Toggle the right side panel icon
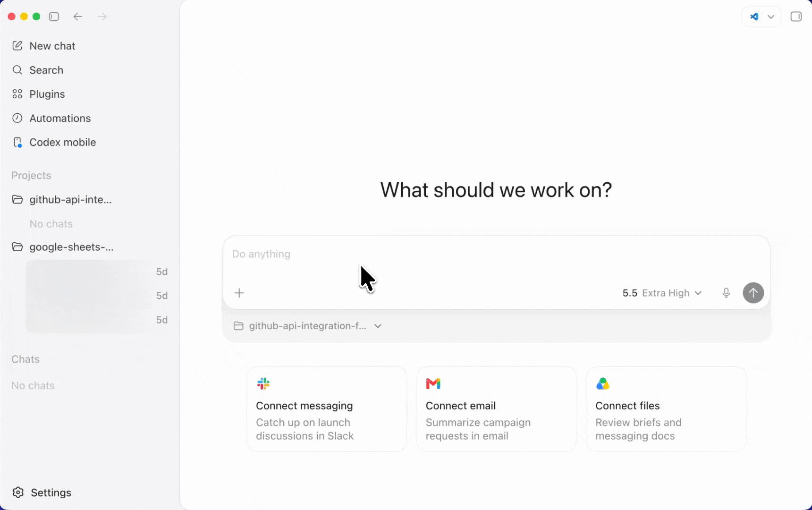Screen dimensions: 812x510 point(796,17)
